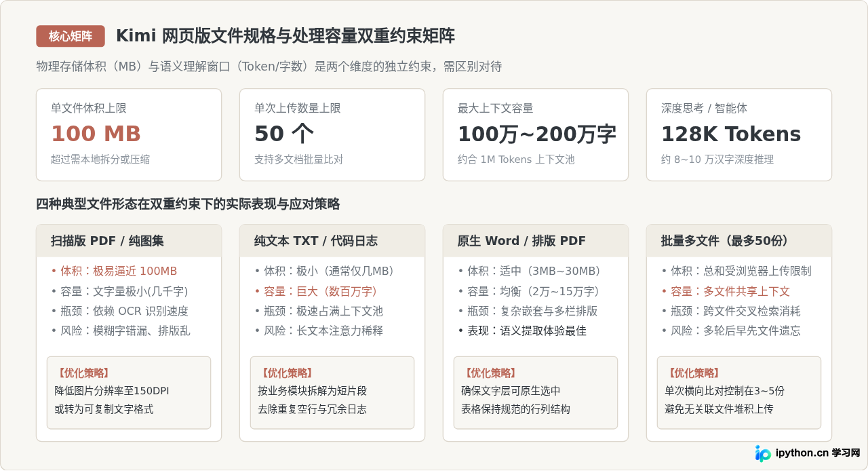Click the line 单次横向比对控制在3~5份
The image size is (868, 471).
pos(725,391)
